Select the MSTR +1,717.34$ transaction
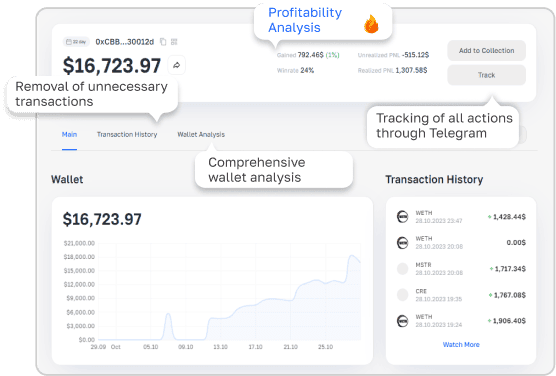The height and width of the screenshot is (376, 556). pyautogui.click(x=461, y=269)
